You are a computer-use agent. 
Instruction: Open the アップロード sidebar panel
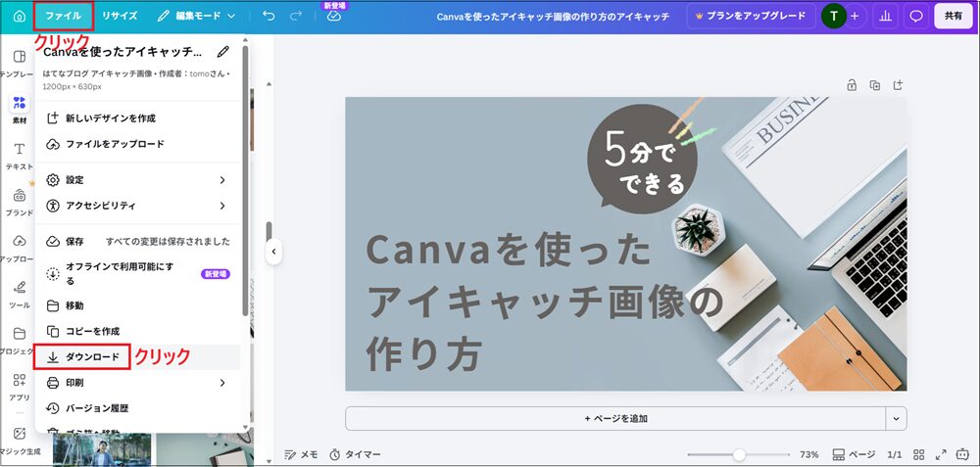(x=19, y=248)
